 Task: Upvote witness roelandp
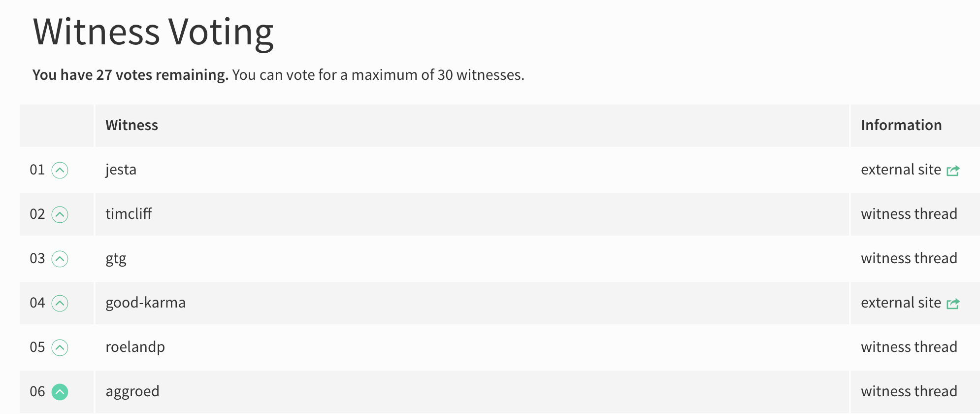click(x=60, y=347)
